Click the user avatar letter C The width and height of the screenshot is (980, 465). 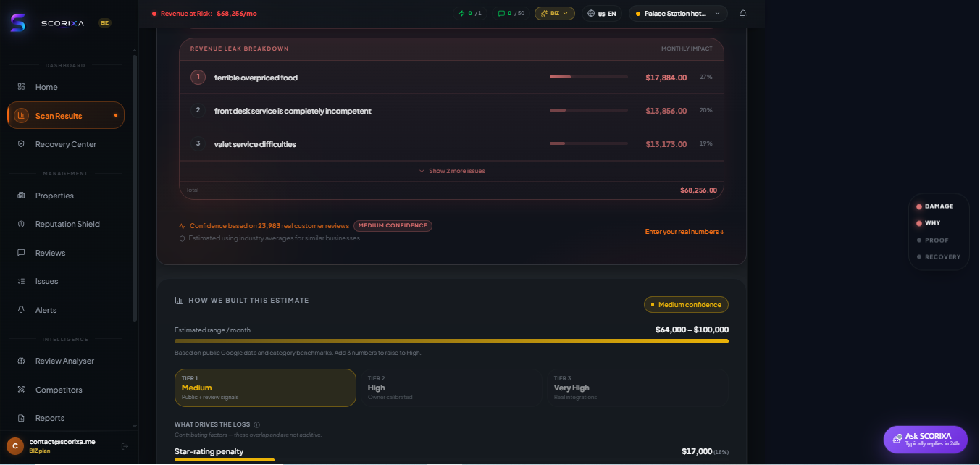point(15,445)
